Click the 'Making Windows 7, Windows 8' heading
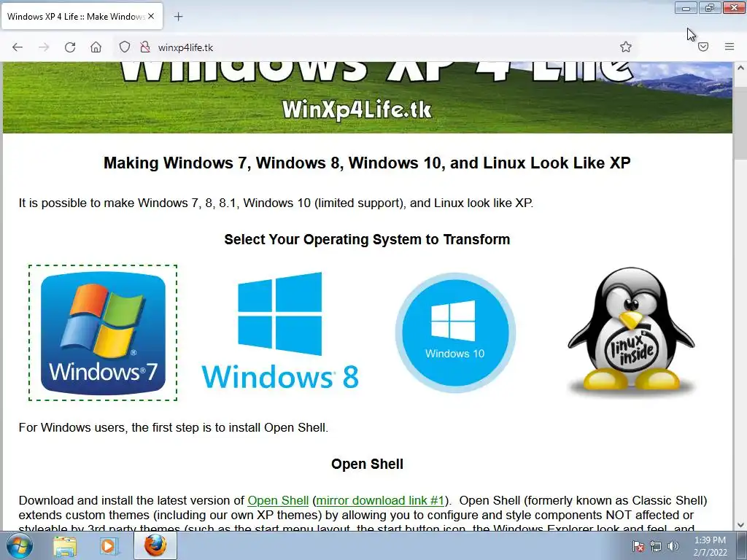747x560 pixels. (x=368, y=163)
